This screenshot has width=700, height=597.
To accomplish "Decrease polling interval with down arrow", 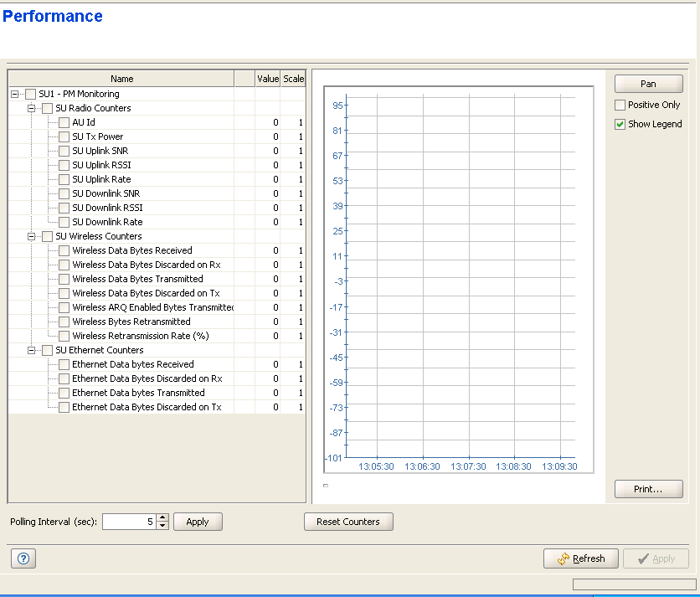I will [162, 526].
